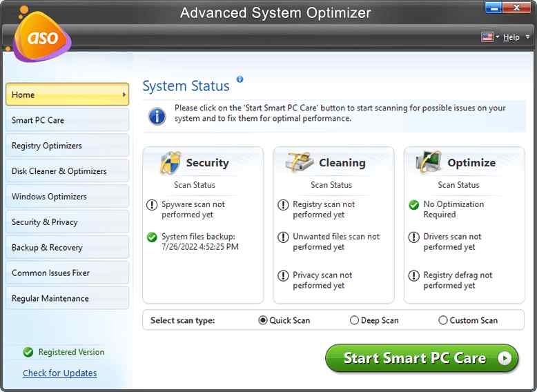
Task: Select the Custom Scan radio button
Action: click(443, 320)
